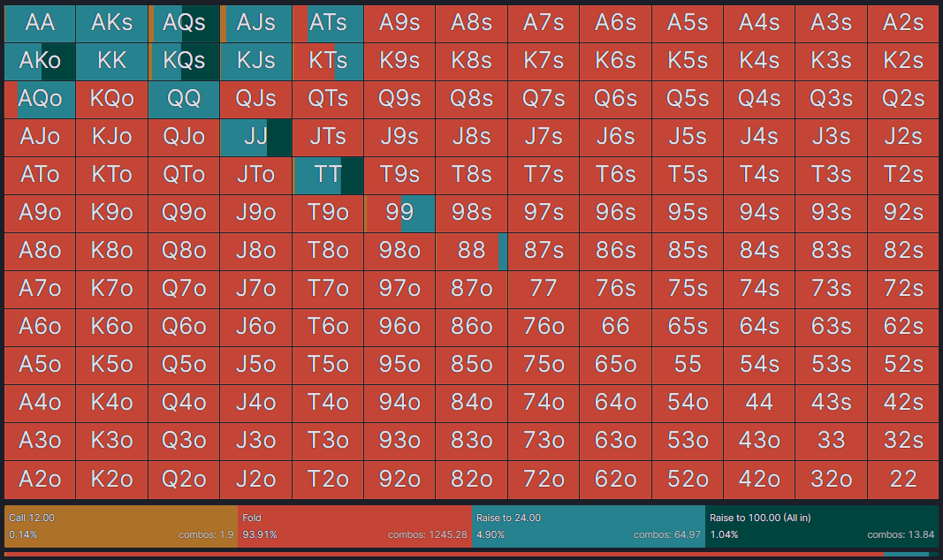Click the Raise to 24.00 legend entry
Screen dimensions: 943x560
(x=583, y=526)
